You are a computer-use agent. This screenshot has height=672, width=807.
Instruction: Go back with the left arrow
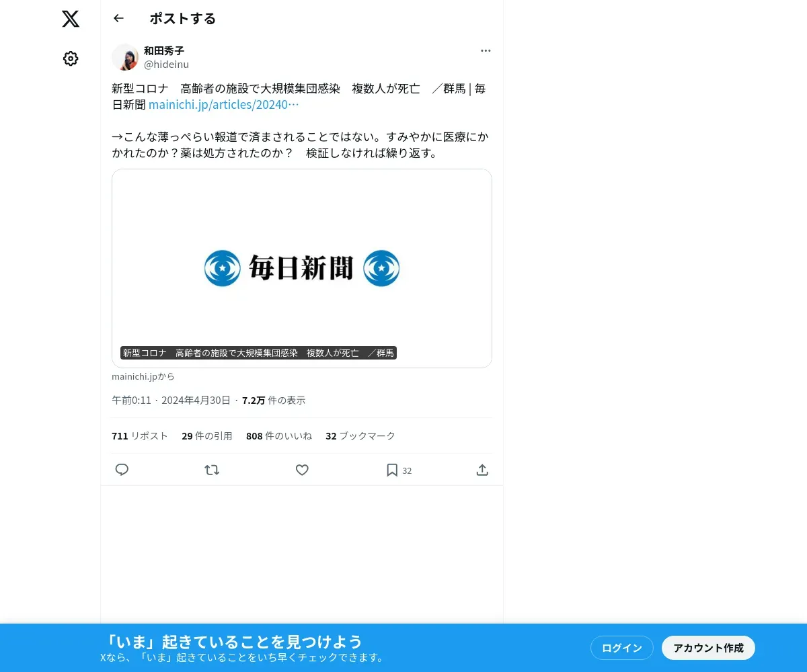coord(119,18)
